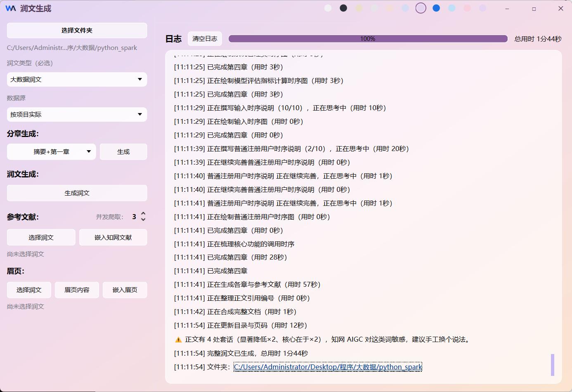This screenshot has height=392, width=572.
Task: Open the 数据源 dropdown showing 按项目实际
Action: pos(77,114)
